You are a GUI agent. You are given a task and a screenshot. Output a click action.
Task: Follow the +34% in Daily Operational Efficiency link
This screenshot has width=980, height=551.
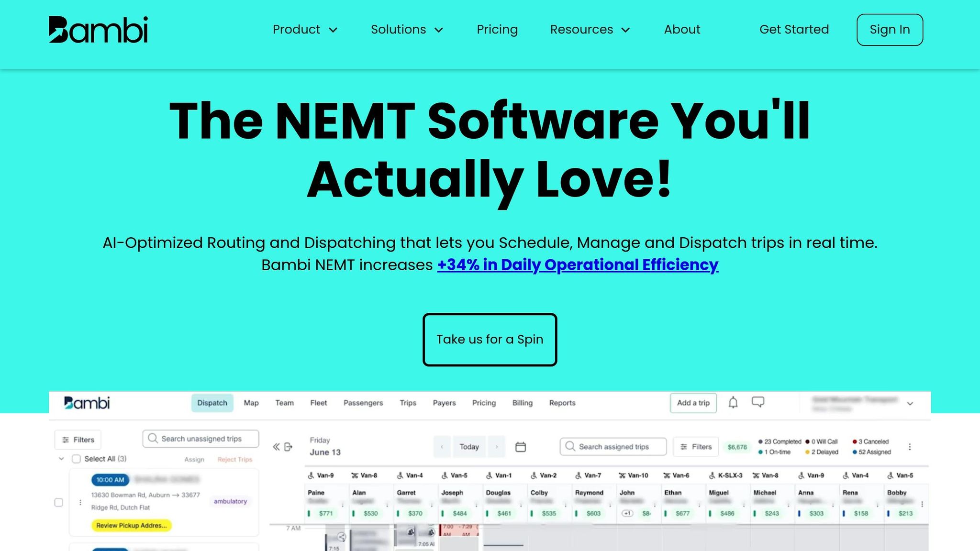pos(578,265)
